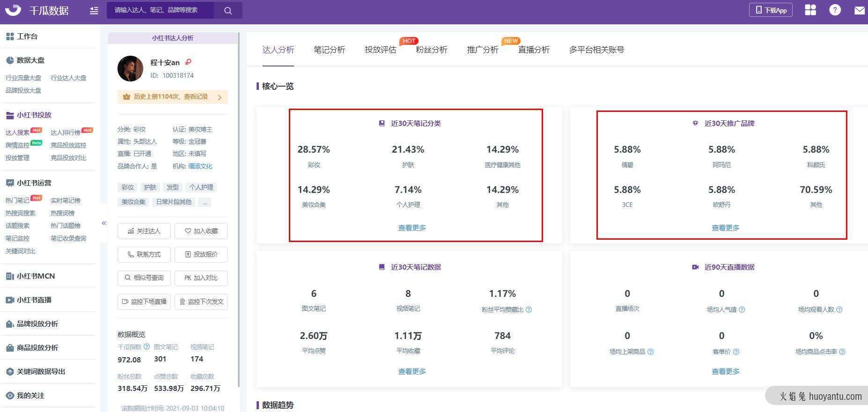
Task: Click 联系方式 button
Action: (144, 254)
